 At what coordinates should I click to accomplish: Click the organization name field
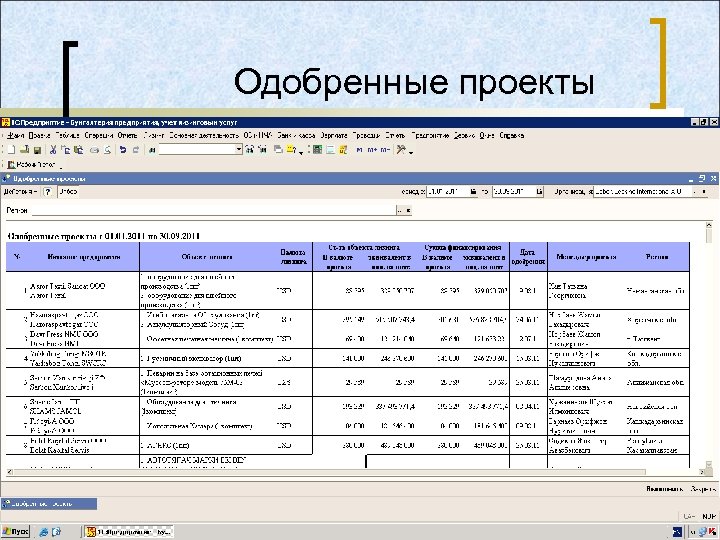(x=641, y=192)
